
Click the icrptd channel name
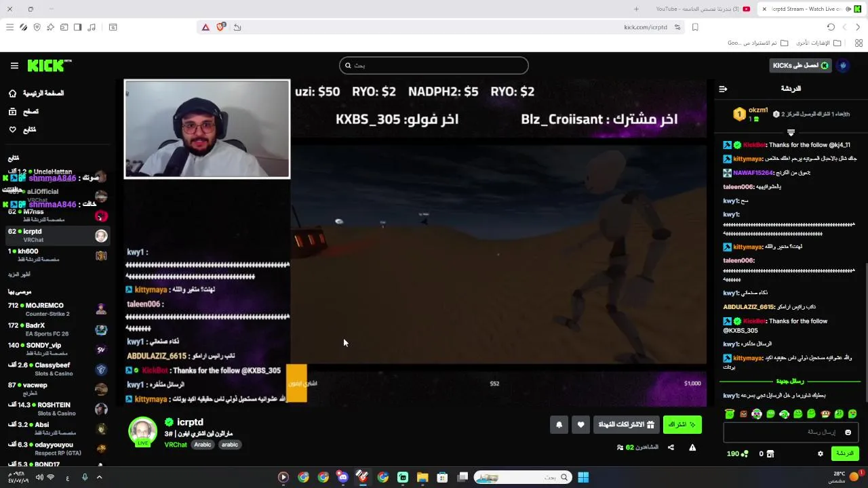pyautogui.click(x=190, y=422)
